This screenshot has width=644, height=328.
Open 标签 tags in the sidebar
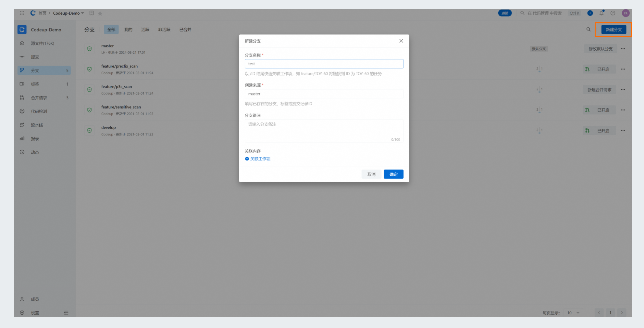click(44, 84)
